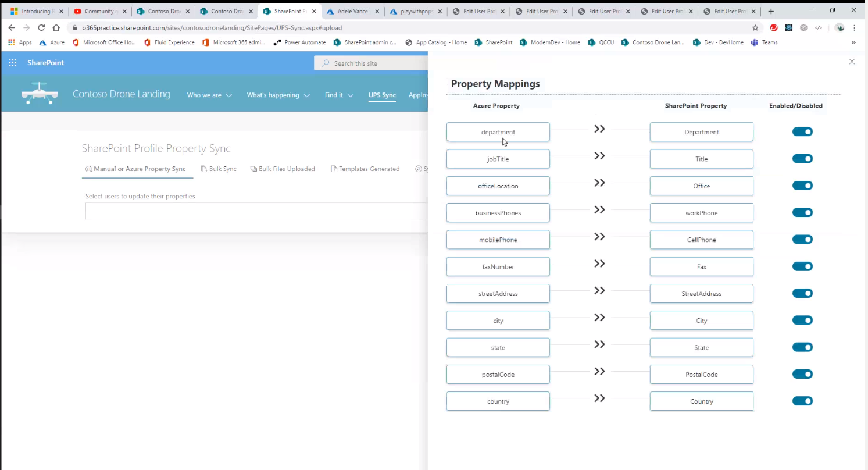Screen dimensions: 868x470
Task: Toggle the faxNumber mapping switch
Action: (x=802, y=266)
